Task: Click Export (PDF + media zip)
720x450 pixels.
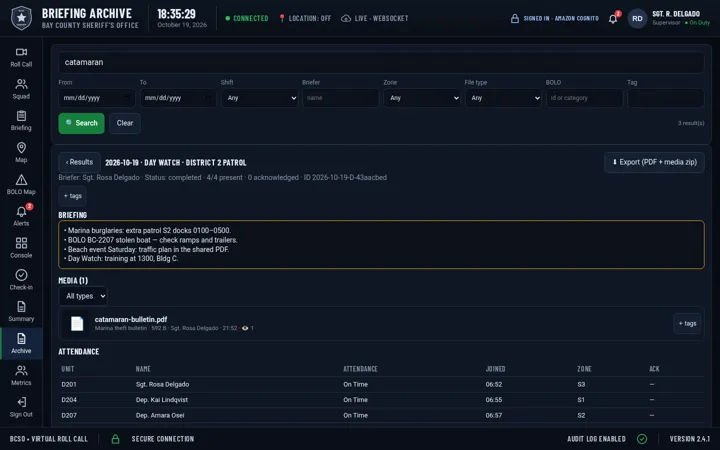Action: click(x=654, y=162)
